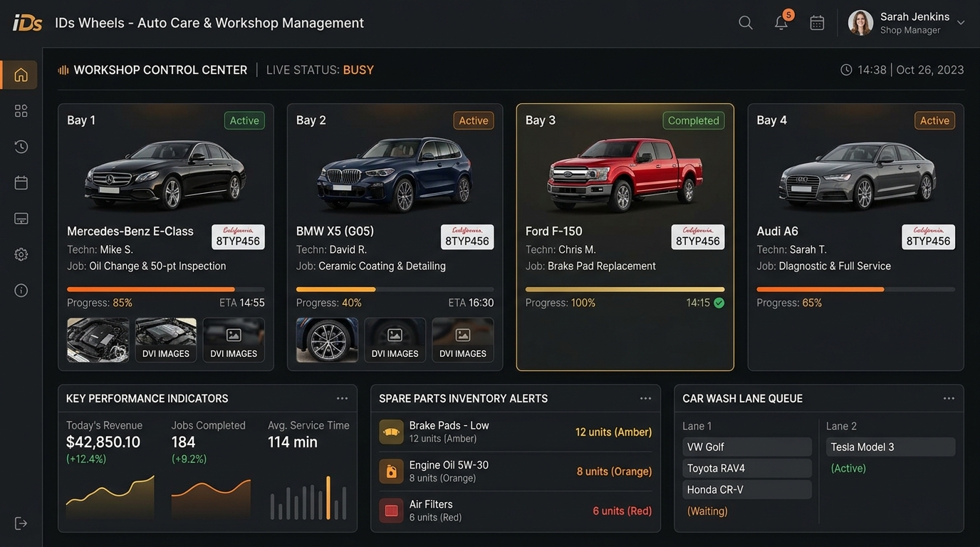Expand Sarah Jenkins profile dropdown
This screenshot has height=547, width=980.
click(960, 23)
